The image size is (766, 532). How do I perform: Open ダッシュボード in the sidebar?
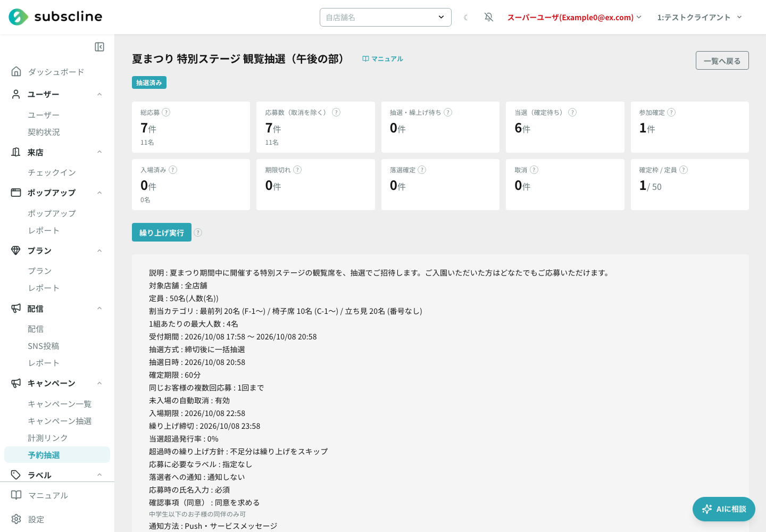pyautogui.click(x=57, y=72)
